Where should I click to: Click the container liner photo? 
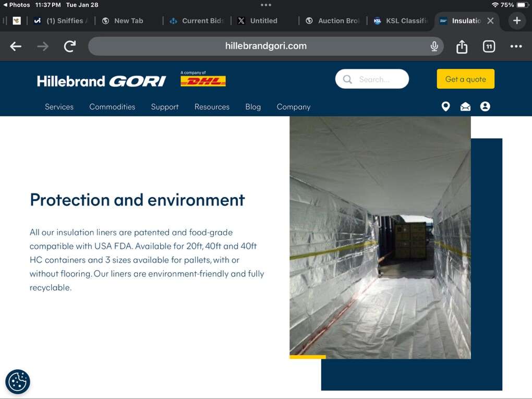click(x=380, y=237)
